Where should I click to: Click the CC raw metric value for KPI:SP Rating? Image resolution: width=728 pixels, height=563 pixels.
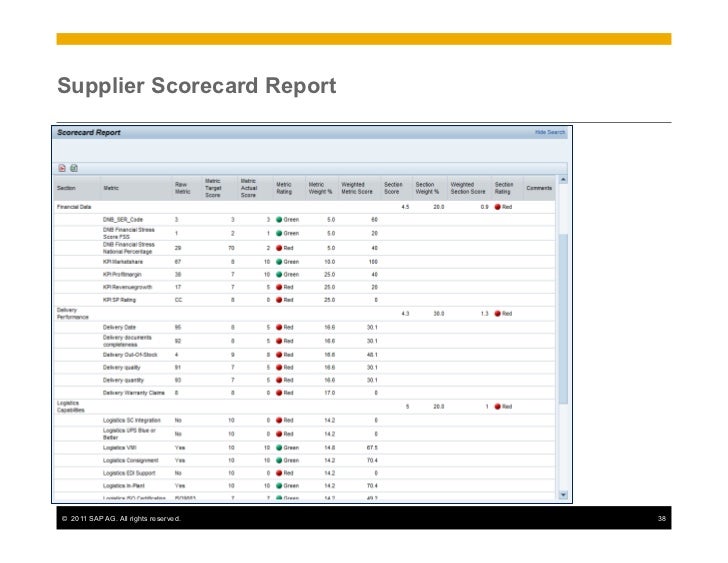[x=178, y=300]
